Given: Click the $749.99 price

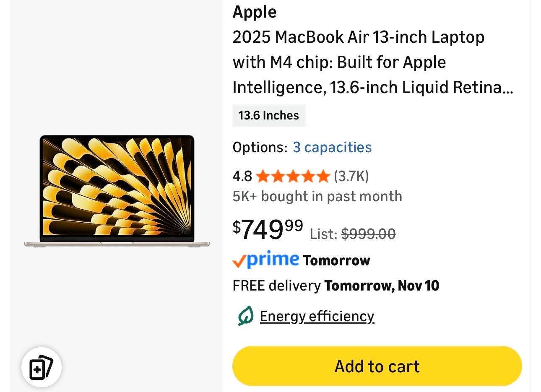Looking at the screenshot, I should coord(268,229).
